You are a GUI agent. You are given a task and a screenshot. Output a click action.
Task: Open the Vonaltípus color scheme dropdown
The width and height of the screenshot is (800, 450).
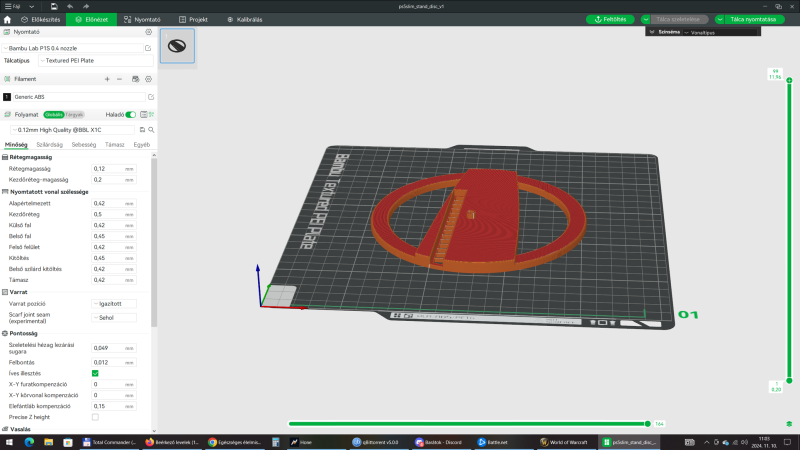720,32
